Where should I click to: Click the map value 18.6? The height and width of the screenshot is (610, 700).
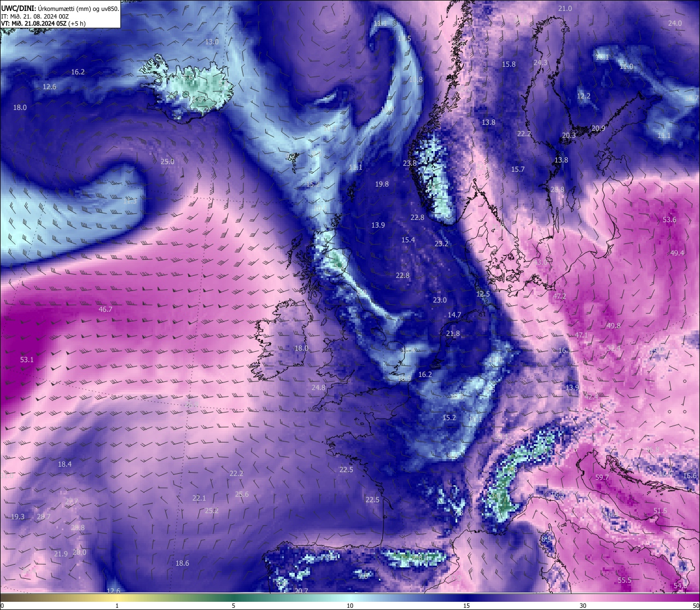[x=182, y=563]
